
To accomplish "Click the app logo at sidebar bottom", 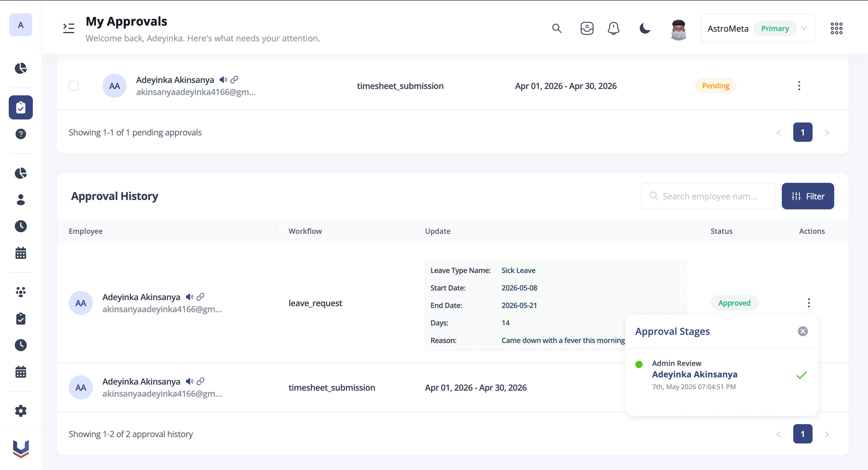I will click(x=20, y=449).
